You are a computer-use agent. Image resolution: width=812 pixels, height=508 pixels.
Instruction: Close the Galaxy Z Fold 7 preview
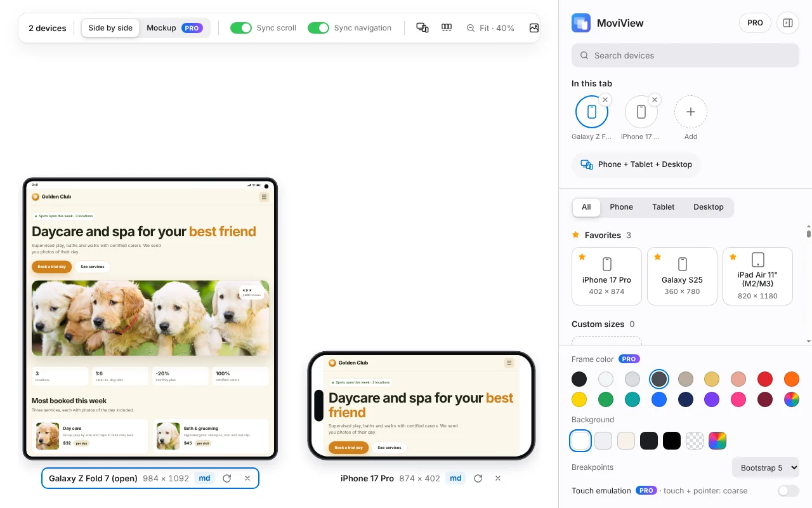247,478
